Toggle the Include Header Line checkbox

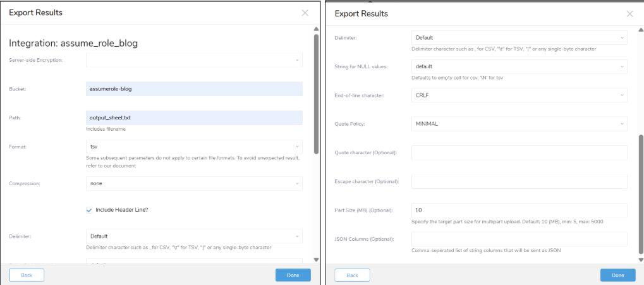[x=90, y=209]
